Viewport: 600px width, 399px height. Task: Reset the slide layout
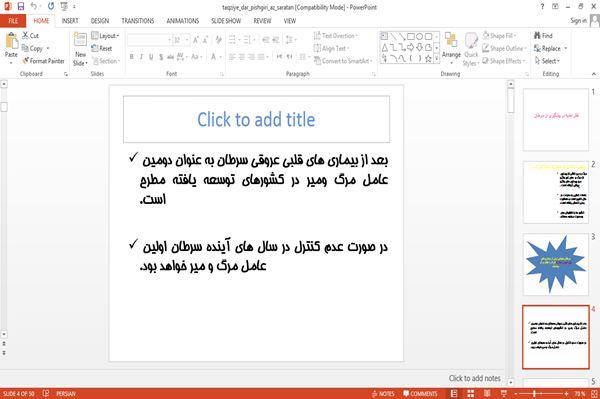[102, 49]
